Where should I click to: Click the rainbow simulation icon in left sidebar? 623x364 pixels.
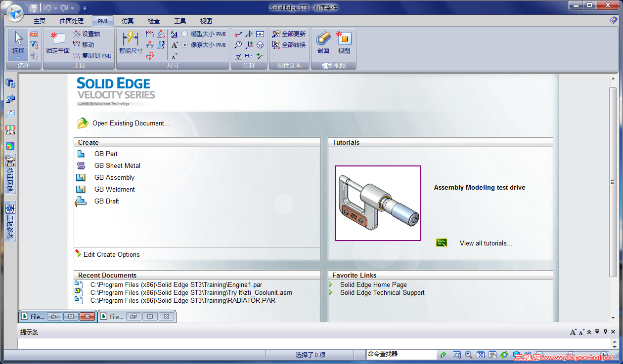tap(10, 146)
